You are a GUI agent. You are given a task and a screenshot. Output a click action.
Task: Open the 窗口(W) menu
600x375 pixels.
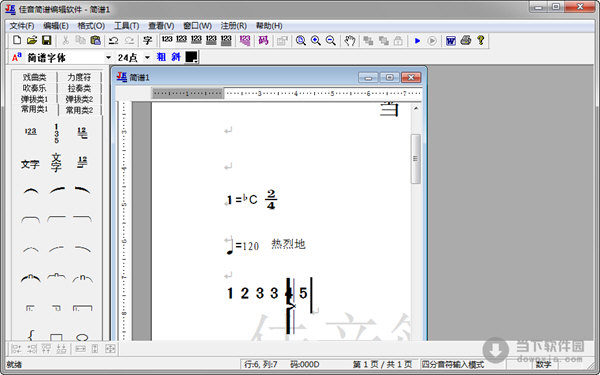[x=197, y=26]
